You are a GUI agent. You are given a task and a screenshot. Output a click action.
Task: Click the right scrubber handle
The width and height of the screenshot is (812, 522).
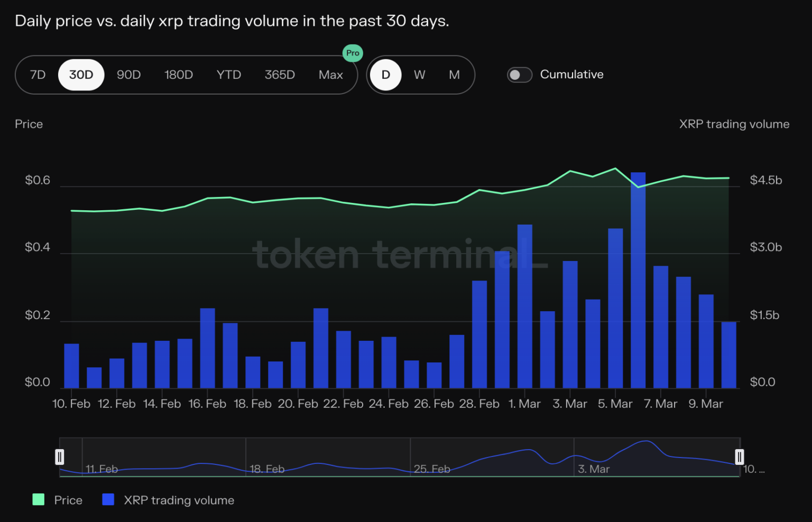tap(739, 457)
